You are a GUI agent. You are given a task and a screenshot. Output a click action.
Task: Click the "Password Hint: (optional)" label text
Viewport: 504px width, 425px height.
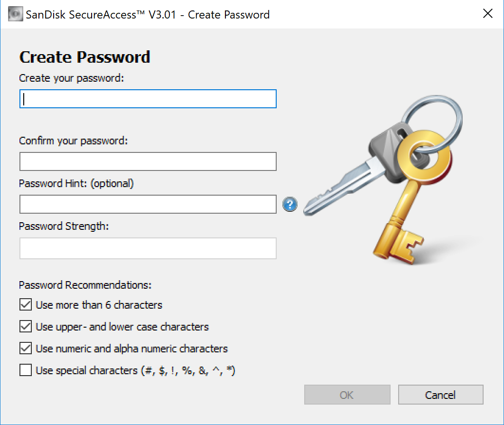click(76, 183)
